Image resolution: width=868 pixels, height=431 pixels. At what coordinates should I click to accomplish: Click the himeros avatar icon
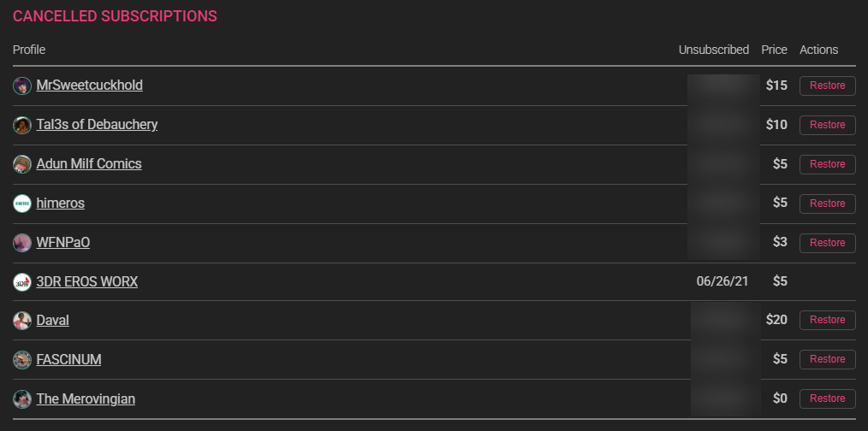(x=22, y=204)
